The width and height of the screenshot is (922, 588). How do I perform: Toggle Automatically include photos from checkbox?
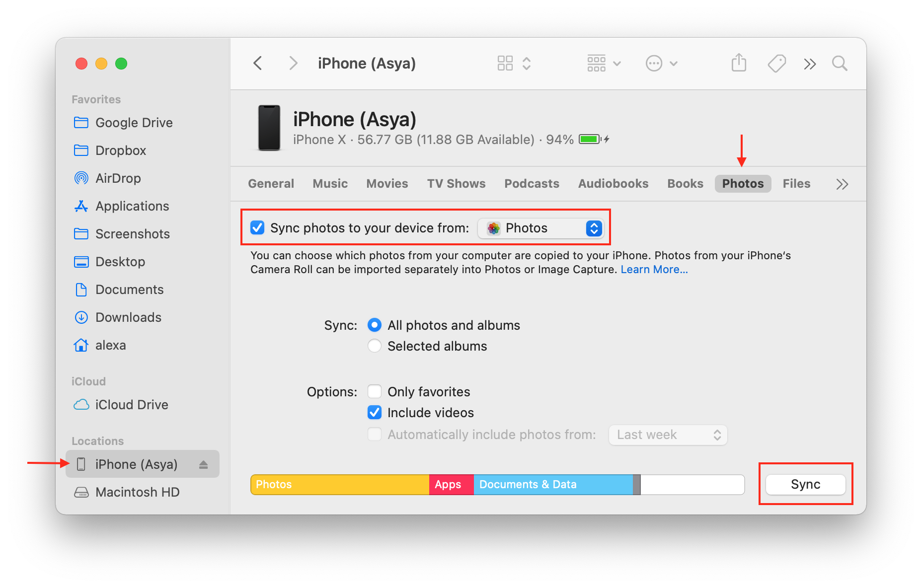375,435
